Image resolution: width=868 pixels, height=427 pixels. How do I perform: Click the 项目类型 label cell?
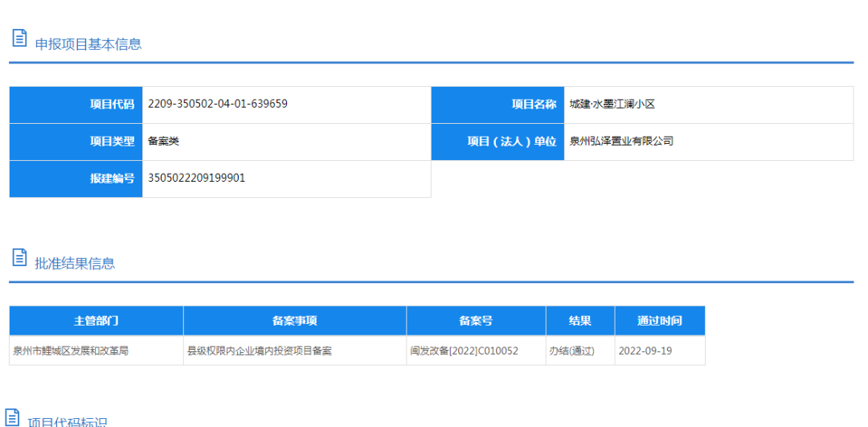[76, 142]
